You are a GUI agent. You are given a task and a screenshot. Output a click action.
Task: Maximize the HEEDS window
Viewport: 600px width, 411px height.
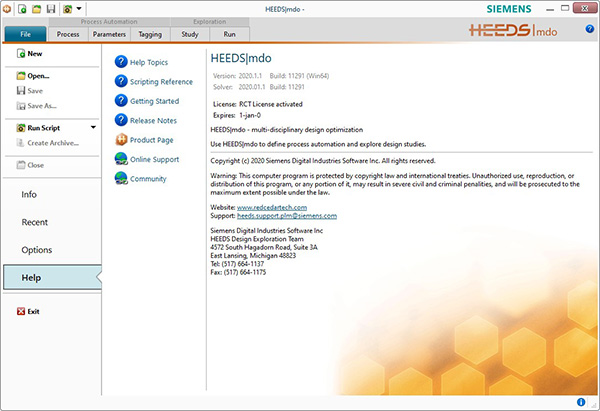565,8
